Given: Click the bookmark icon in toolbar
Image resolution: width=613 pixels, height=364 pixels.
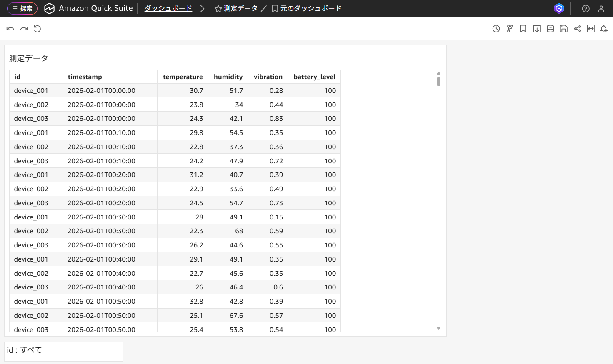Looking at the screenshot, I should (523, 29).
